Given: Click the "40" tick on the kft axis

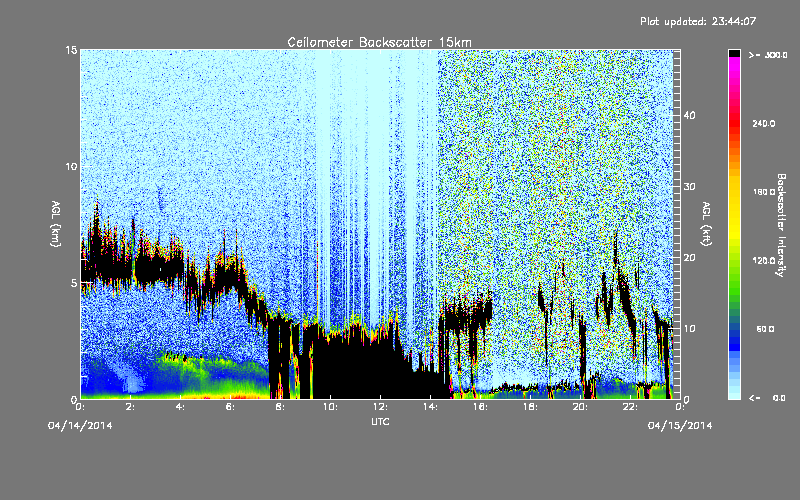Looking at the screenshot, I should 689,115.
